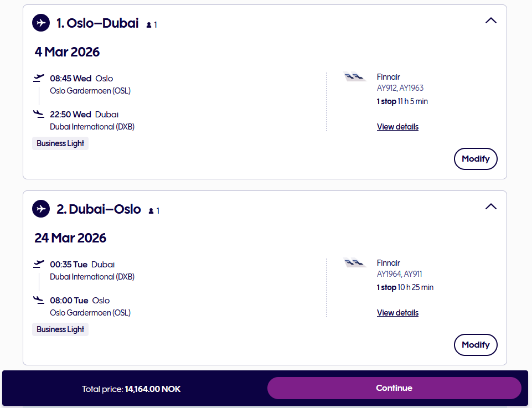The height and width of the screenshot is (408, 532).
Task: Collapse the Oslo–Dubai flight card
Action: [490, 20]
